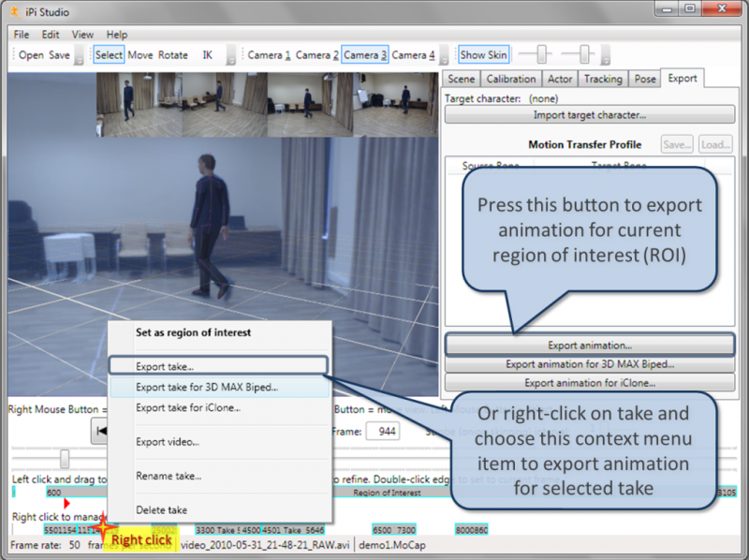Click the video RAW.avi status bar filename
Image resolution: width=749 pixels, height=560 pixels.
click(x=265, y=545)
